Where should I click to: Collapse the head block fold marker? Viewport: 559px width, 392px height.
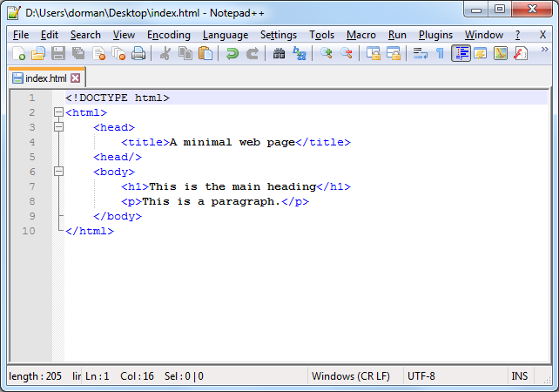[59, 127]
